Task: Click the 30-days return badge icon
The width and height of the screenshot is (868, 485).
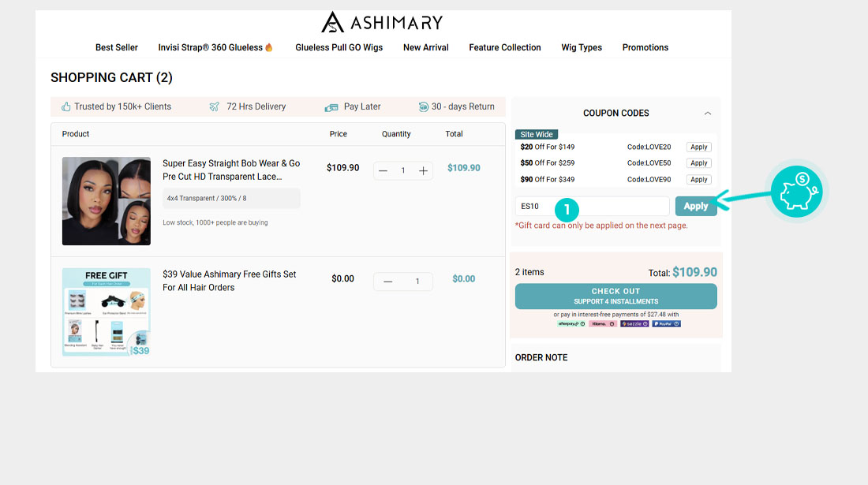Action: point(424,107)
